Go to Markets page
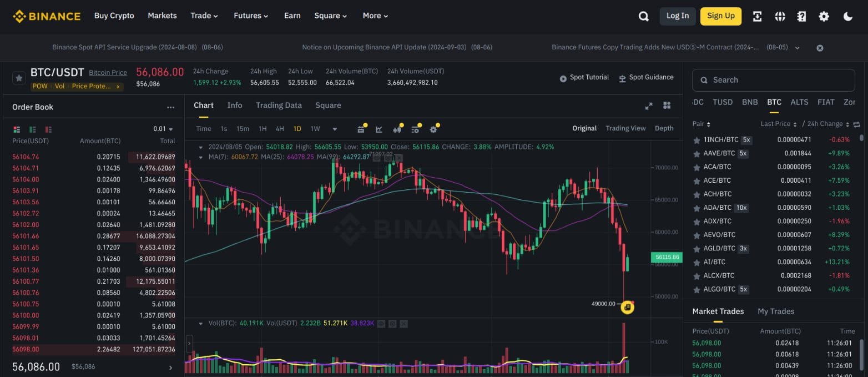 [162, 16]
